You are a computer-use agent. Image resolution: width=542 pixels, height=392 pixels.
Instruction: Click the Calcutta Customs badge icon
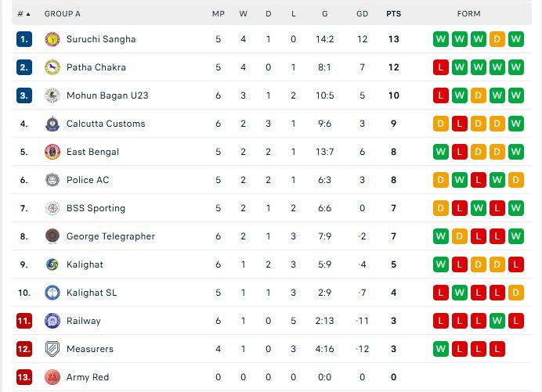point(52,124)
